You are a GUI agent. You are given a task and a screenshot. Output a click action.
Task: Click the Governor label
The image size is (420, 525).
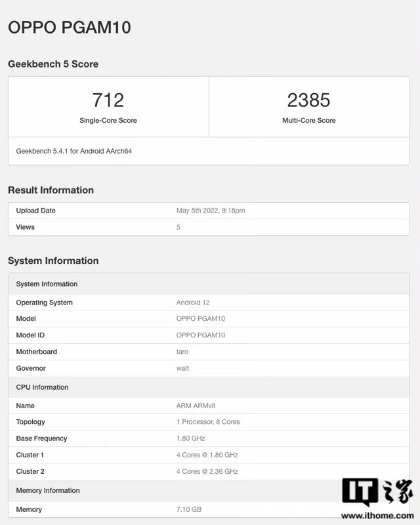click(31, 368)
